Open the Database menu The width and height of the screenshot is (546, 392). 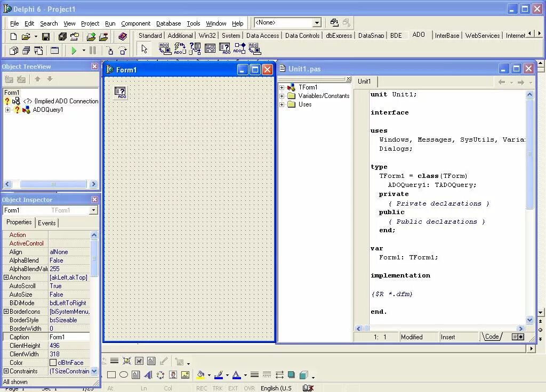(x=168, y=23)
